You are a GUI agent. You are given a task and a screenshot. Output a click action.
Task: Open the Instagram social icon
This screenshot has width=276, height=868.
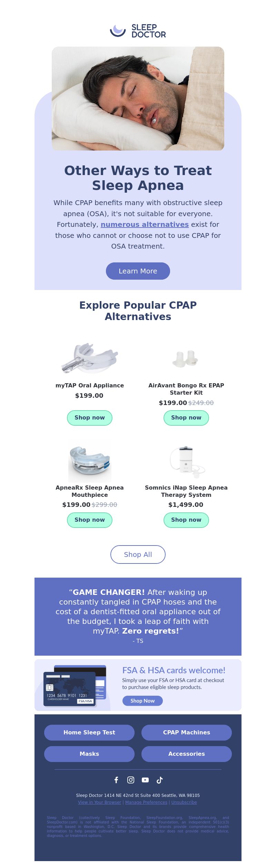[x=131, y=780]
